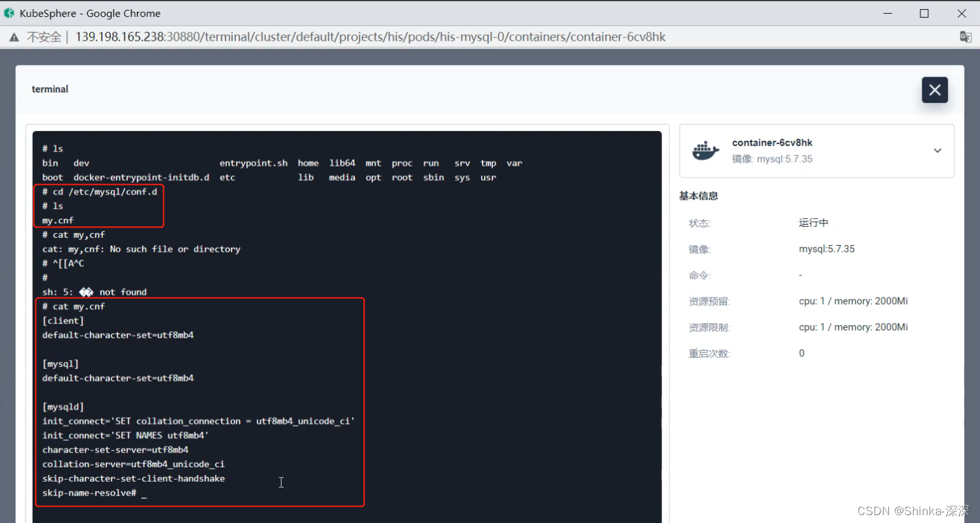Click the '[mysql]' section line
This screenshot has height=523, width=980.
click(60, 364)
